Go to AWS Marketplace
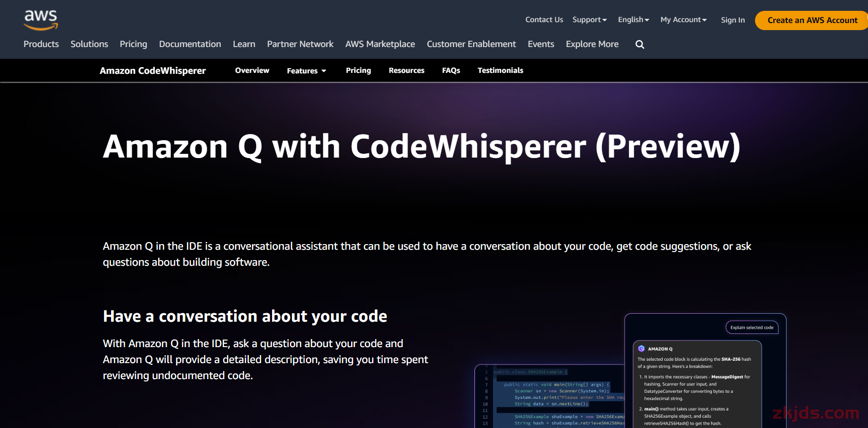The image size is (868, 428). (380, 44)
